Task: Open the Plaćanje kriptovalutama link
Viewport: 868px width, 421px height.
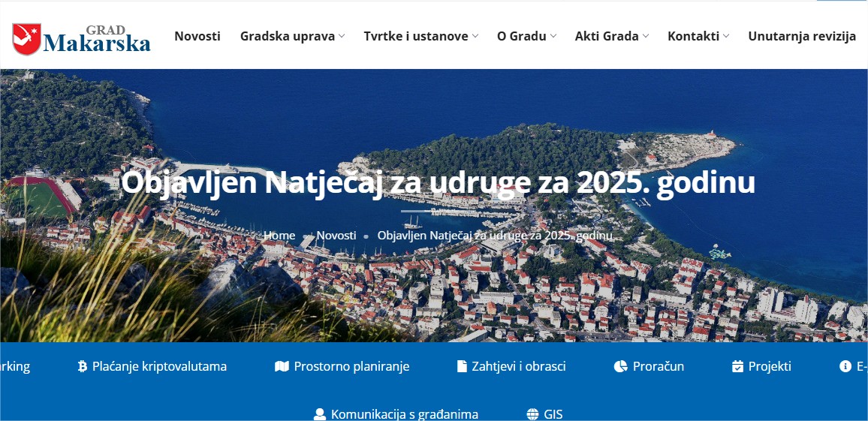Action: [159, 366]
